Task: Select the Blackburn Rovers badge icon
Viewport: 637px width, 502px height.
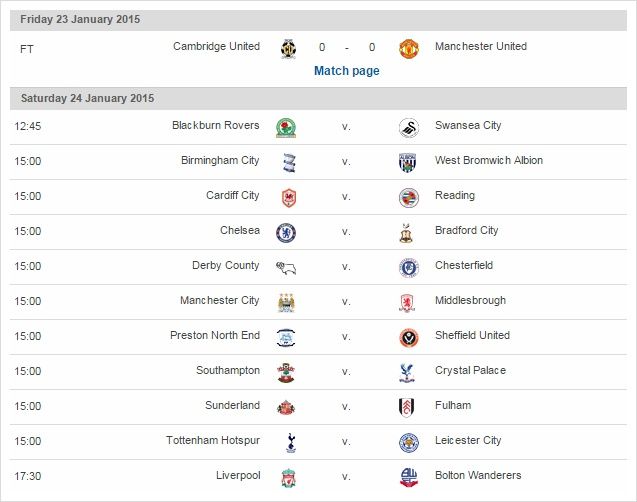Action: pos(286,128)
